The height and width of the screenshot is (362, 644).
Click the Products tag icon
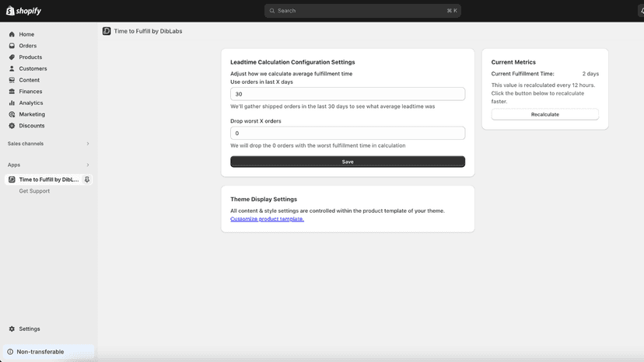pyautogui.click(x=12, y=57)
